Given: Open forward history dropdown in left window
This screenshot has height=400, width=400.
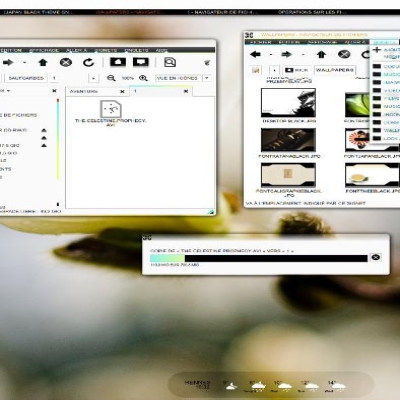Looking at the screenshot, I should (x=24, y=62).
